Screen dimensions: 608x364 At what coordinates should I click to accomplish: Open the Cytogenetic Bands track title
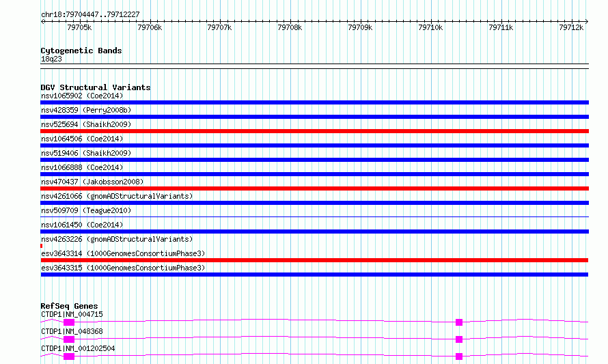(81, 51)
